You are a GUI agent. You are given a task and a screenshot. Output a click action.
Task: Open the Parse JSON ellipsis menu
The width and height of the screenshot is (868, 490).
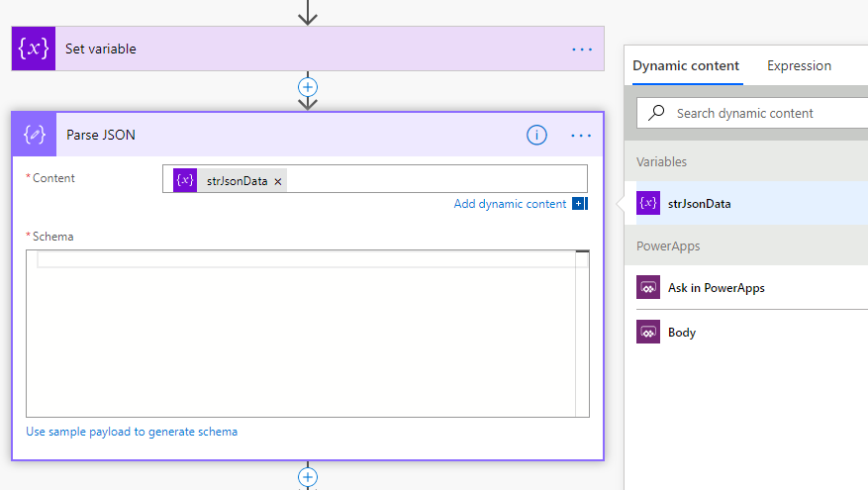(x=581, y=135)
